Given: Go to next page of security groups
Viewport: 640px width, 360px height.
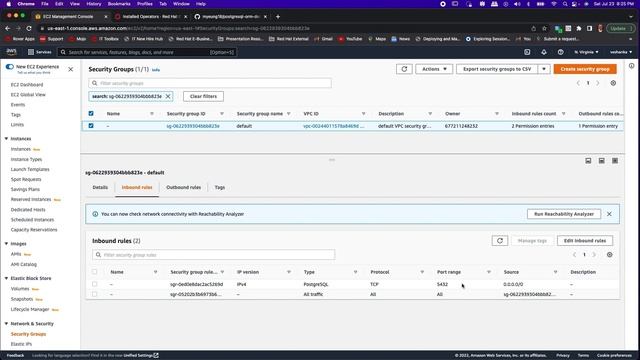Looking at the screenshot, I should click(x=598, y=83).
